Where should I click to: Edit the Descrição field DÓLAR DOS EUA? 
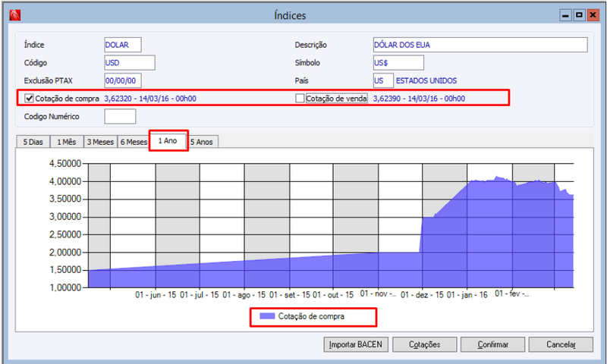[480, 45]
